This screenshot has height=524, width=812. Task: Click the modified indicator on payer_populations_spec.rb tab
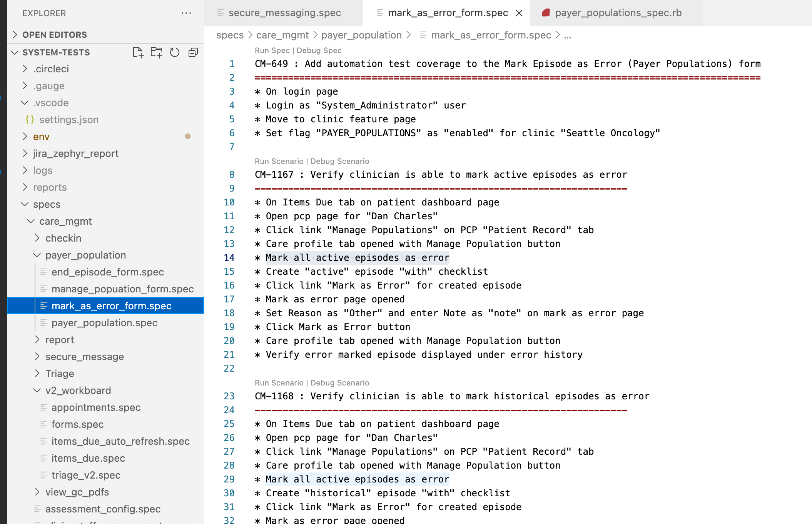tap(545, 12)
